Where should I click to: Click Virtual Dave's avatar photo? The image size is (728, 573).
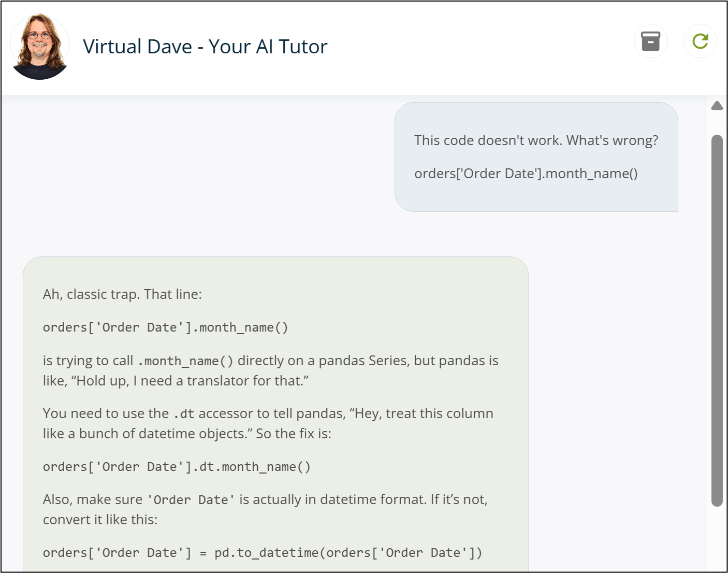(x=40, y=47)
